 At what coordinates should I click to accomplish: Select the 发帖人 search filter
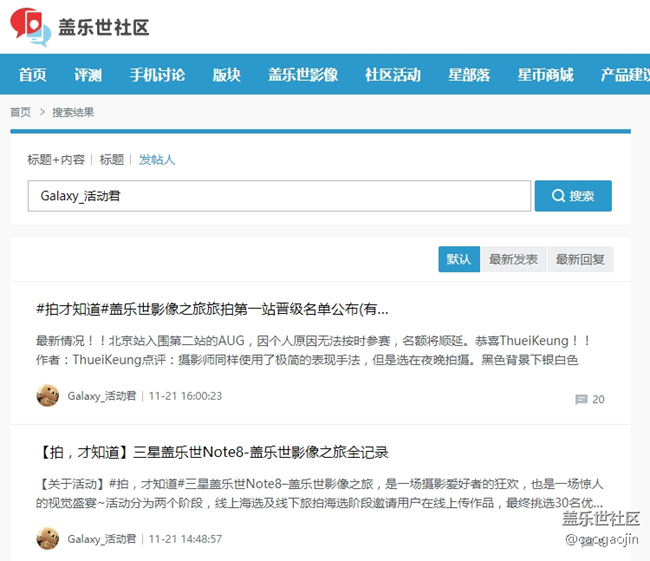click(157, 160)
